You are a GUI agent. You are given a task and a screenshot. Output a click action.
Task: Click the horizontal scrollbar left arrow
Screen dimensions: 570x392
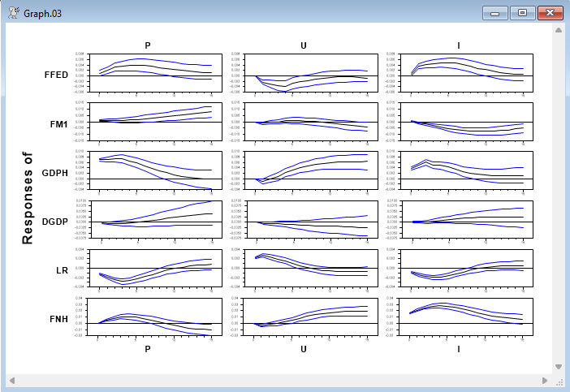[12, 381]
